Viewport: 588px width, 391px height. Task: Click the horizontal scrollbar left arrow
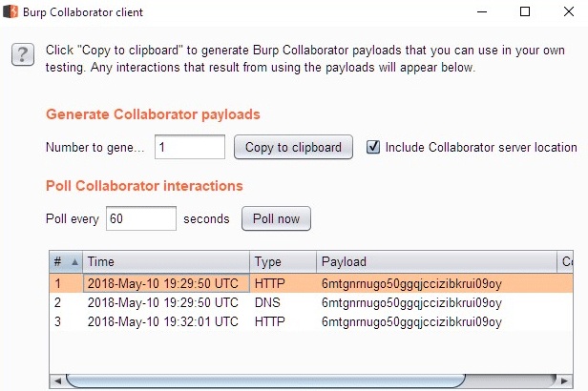[56, 381]
